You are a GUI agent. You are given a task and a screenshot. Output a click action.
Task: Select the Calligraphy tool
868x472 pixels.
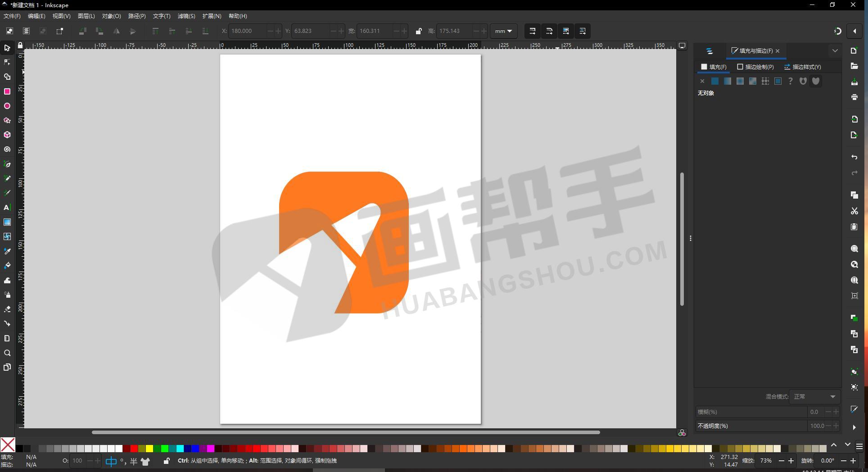pos(7,193)
